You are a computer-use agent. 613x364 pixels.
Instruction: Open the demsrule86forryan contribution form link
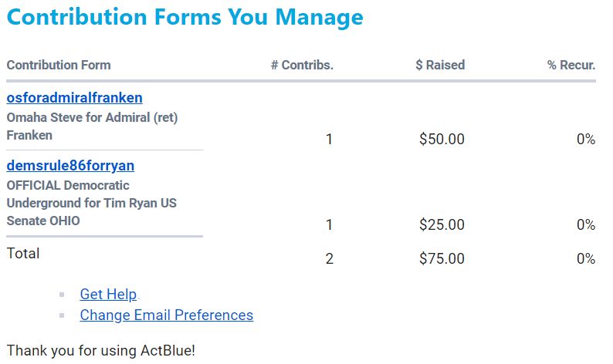coord(71,166)
